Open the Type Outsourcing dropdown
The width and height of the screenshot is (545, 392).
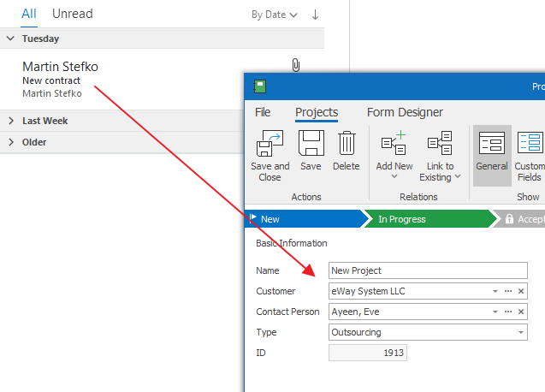[520, 332]
